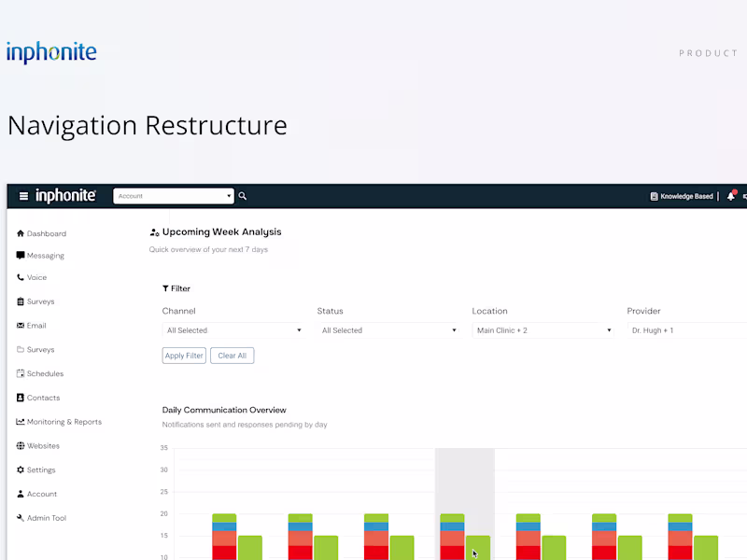Image resolution: width=747 pixels, height=560 pixels.
Task: Select Contacts in the sidebar
Action: pos(38,398)
